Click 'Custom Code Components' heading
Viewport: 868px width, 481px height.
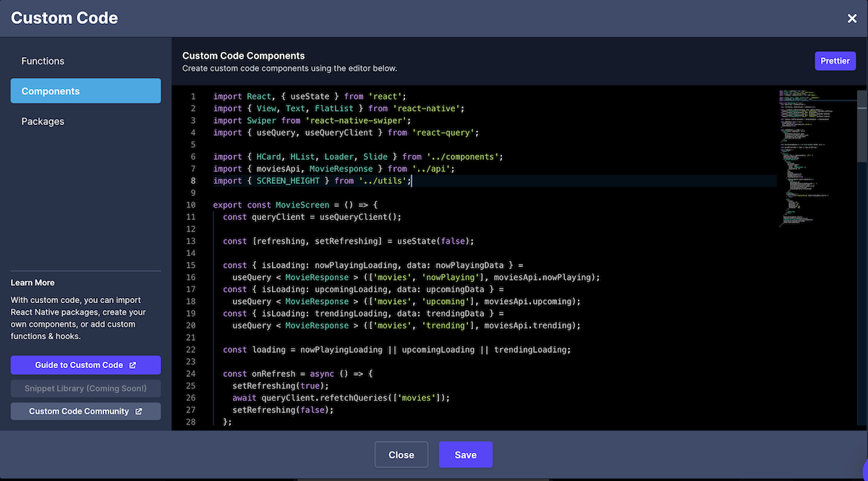click(x=244, y=56)
